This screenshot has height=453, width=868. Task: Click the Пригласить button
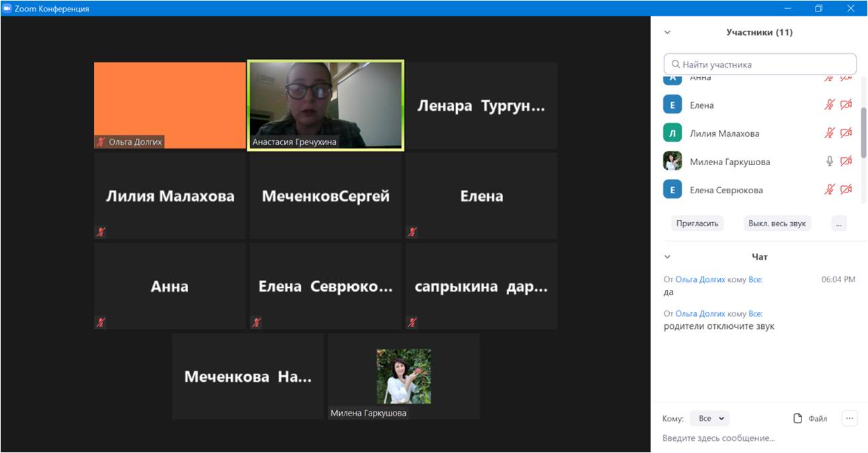click(697, 223)
